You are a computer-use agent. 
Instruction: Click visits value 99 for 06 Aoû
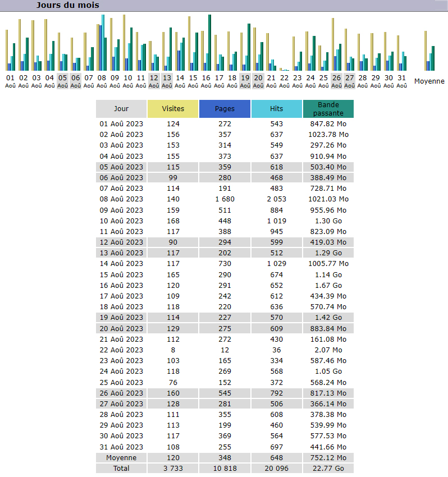point(173,178)
